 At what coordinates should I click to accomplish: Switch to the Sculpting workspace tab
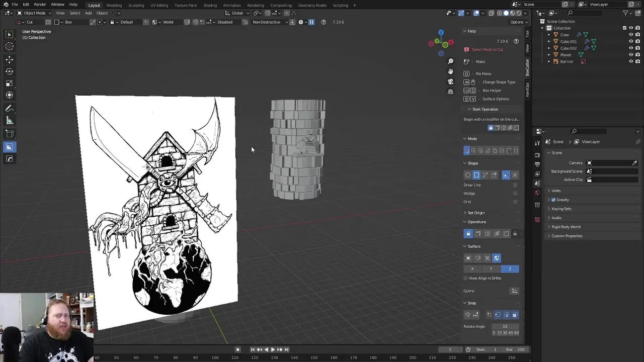136,5
